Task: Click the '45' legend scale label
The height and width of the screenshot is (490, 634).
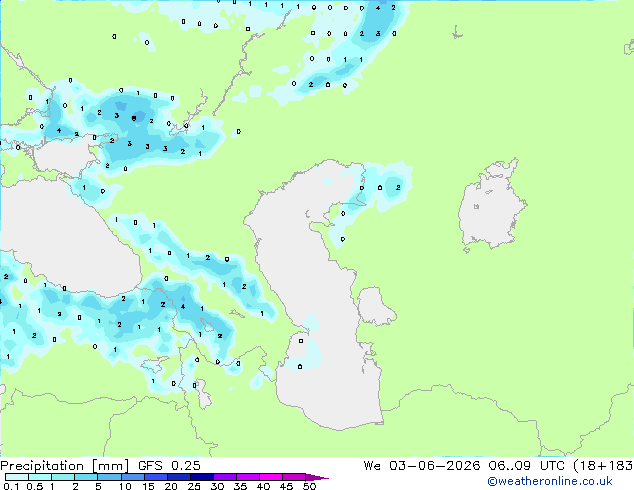Action: [x=286, y=486]
